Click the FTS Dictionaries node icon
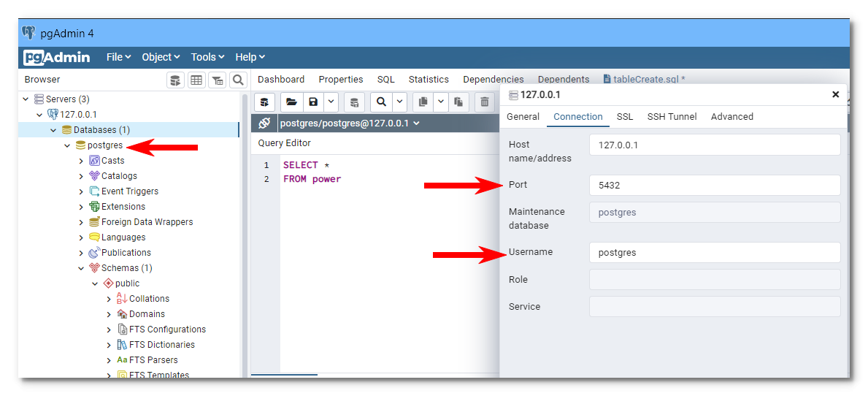Image resolution: width=868 pixels, height=396 pixels. coord(122,345)
